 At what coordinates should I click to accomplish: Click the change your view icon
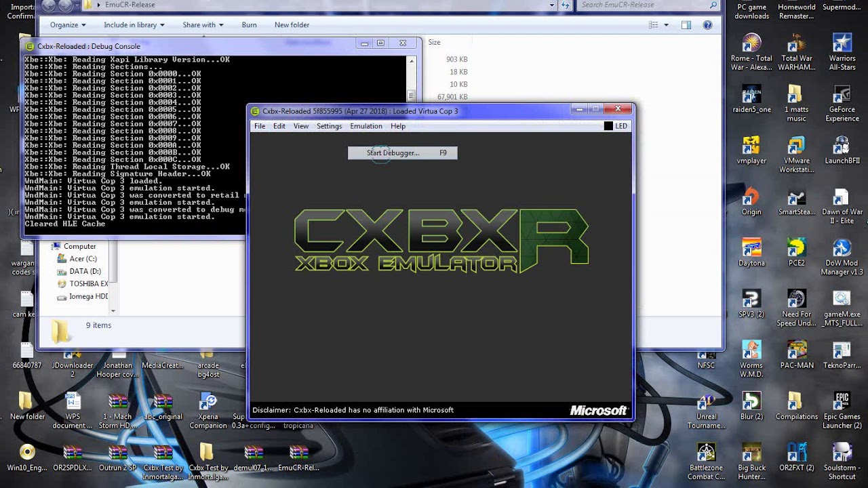coord(653,25)
